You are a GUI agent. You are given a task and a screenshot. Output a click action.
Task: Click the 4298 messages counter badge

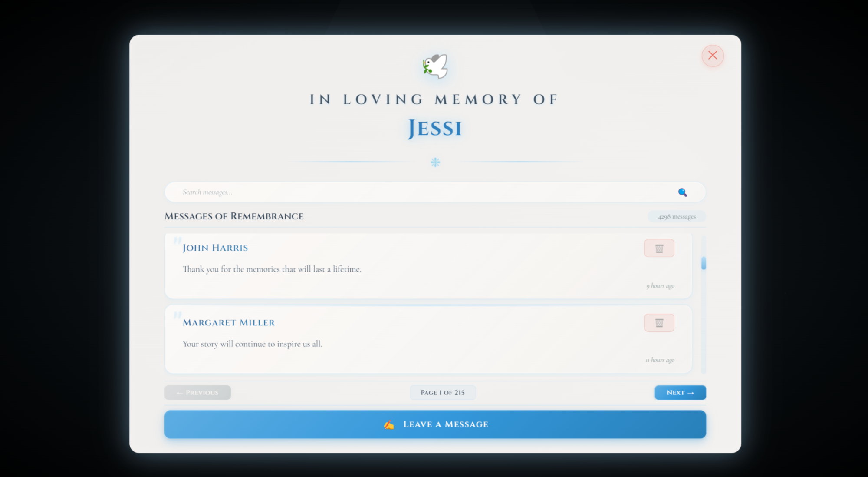coord(676,216)
